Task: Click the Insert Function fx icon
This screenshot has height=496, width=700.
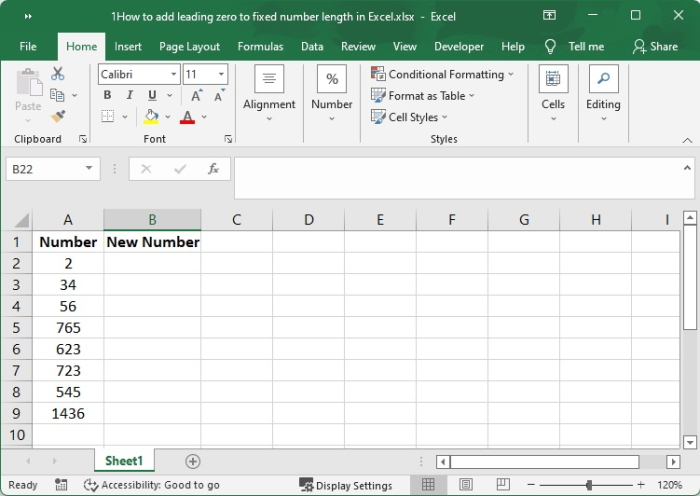Action: coord(213,169)
